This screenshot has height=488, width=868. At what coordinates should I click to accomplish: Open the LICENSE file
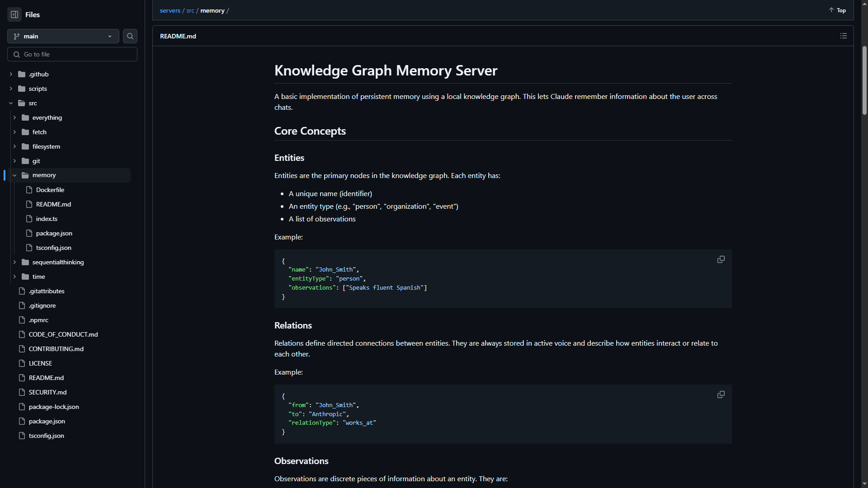40,363
